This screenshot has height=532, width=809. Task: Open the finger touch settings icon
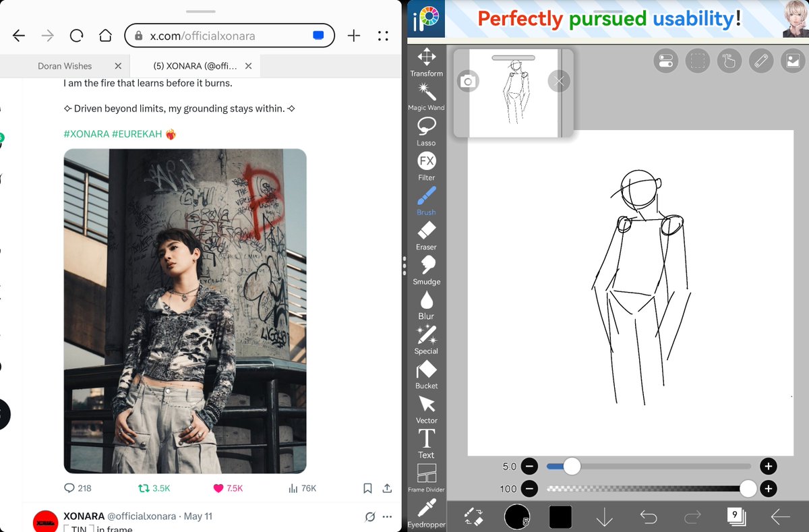coord(729,61)
